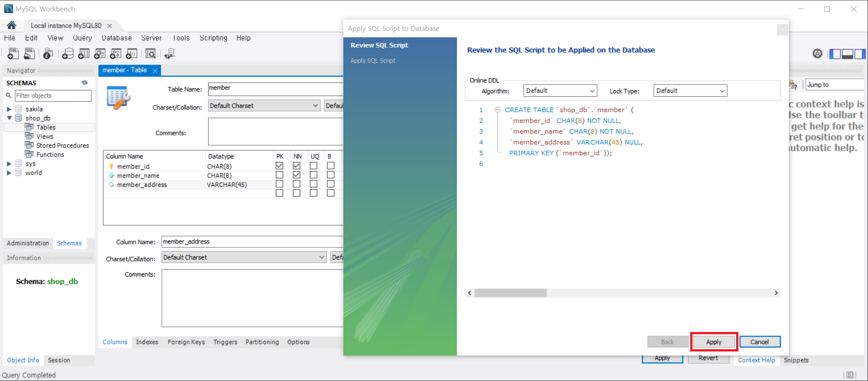
Task: Click the scrollbar left arrow in dialog
Action: pyautogui.click(x=470, y=293)
